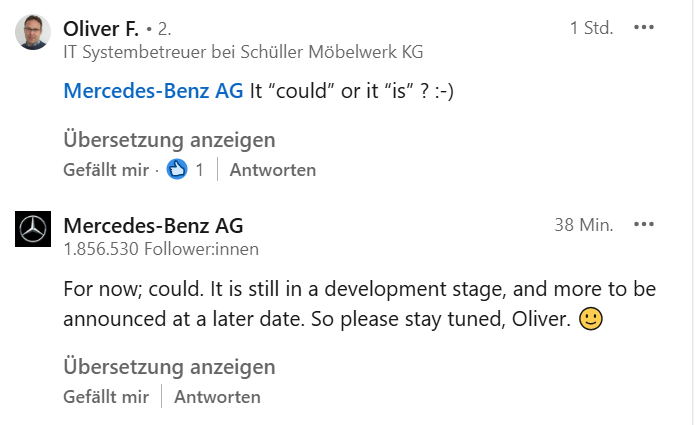Viewport: 699px width, 425px height.
Task: Click the "1 Std." timestamp
Action: pos(591,28)
